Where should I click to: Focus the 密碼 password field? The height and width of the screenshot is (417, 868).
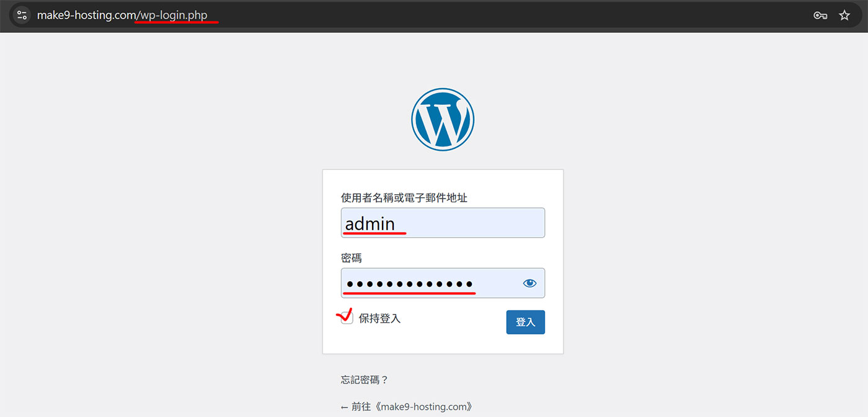pyautogui.click(x=443, y=283)
